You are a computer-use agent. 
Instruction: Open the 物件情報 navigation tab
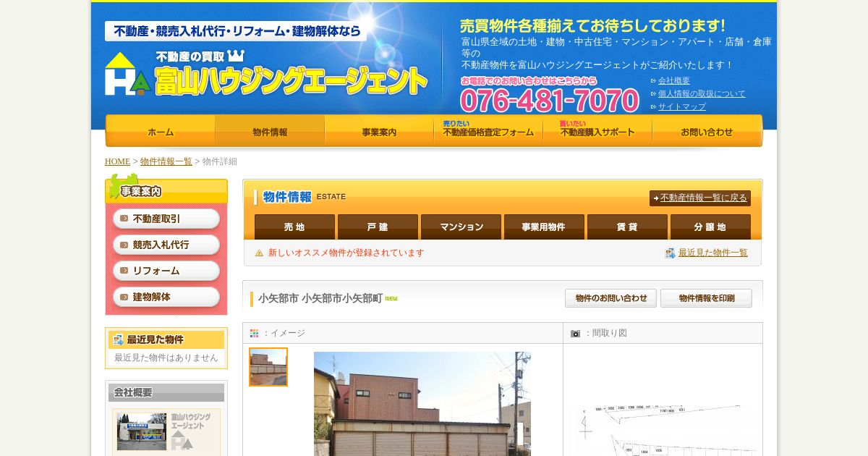270,132
